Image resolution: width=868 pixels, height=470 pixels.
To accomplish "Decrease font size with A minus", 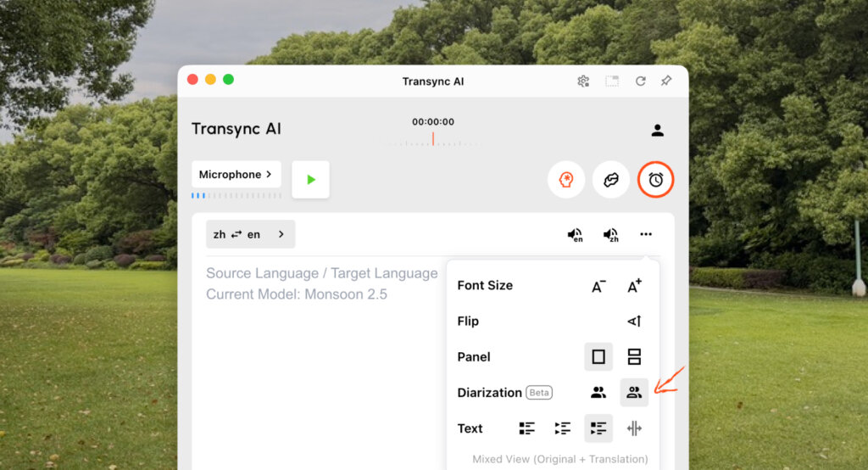I will tap(598, 286).
